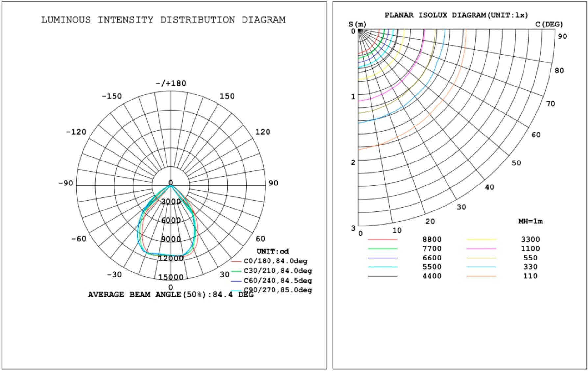The width and height of the screenshot is (588, 371).
Task: Click the '-90' polar angle label
Action: pos(65,183)
